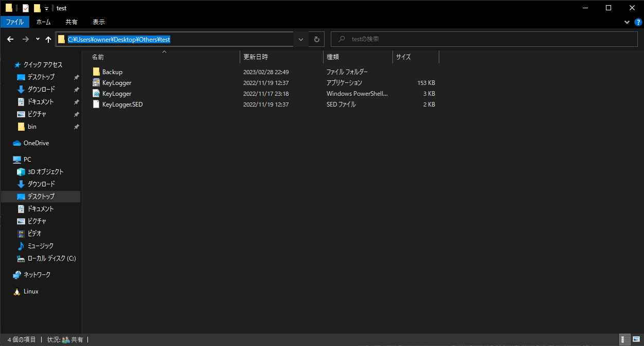Screen dimensions: 644x346
Task: Switch to details view layout icon
Action: click(x=623, y=339)
